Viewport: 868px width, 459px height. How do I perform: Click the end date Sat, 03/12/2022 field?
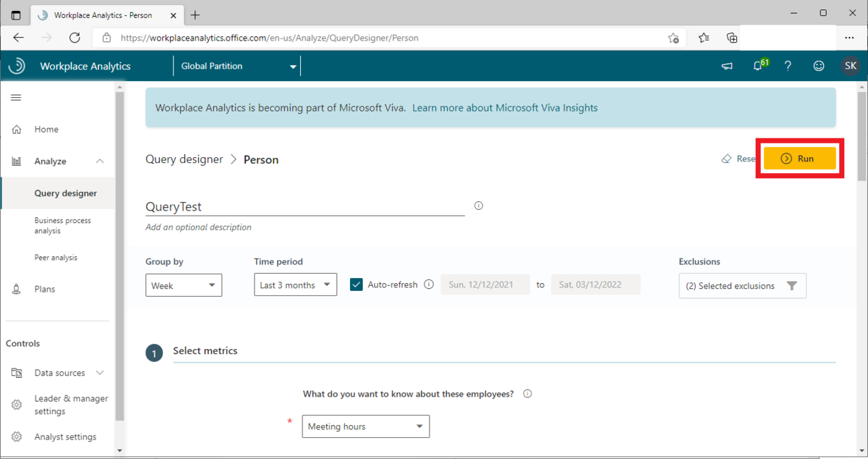point(595,285)
